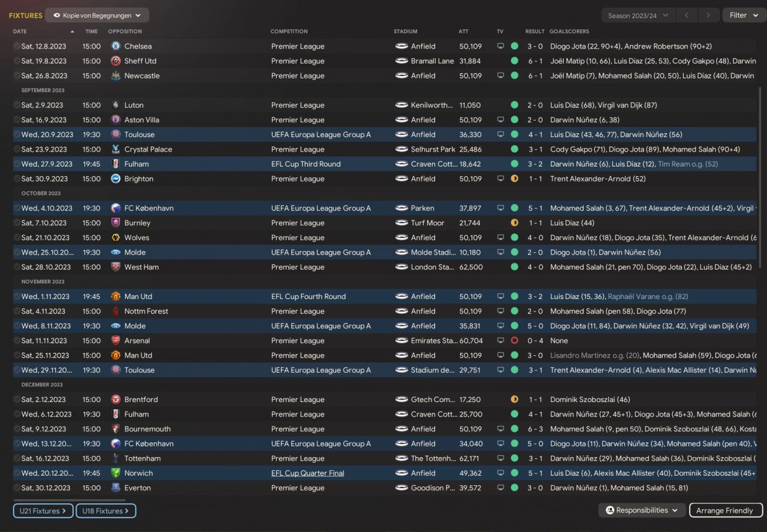767x532 pixels.
Task: Click the stadium icon beside Selhurst Park
Action: 401,149
